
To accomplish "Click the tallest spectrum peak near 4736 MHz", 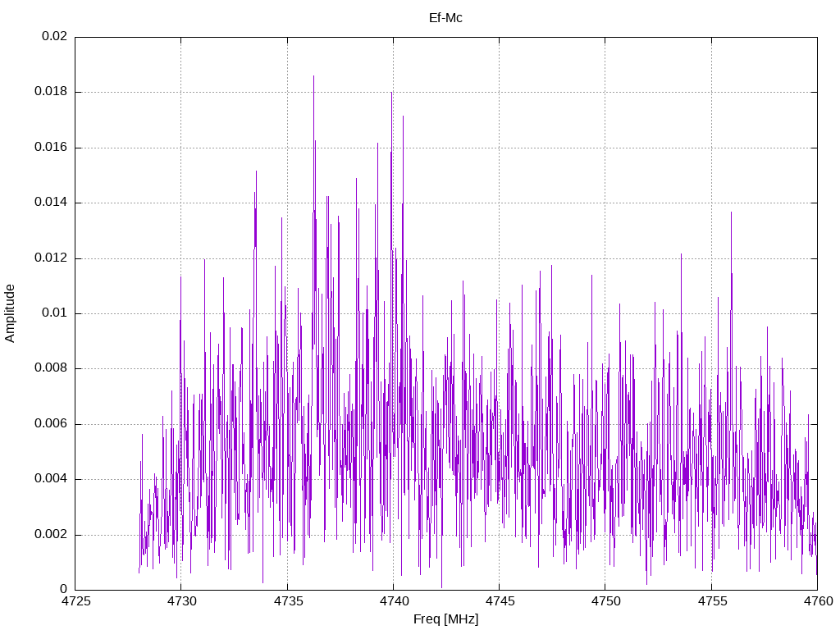I will (314, 76).
